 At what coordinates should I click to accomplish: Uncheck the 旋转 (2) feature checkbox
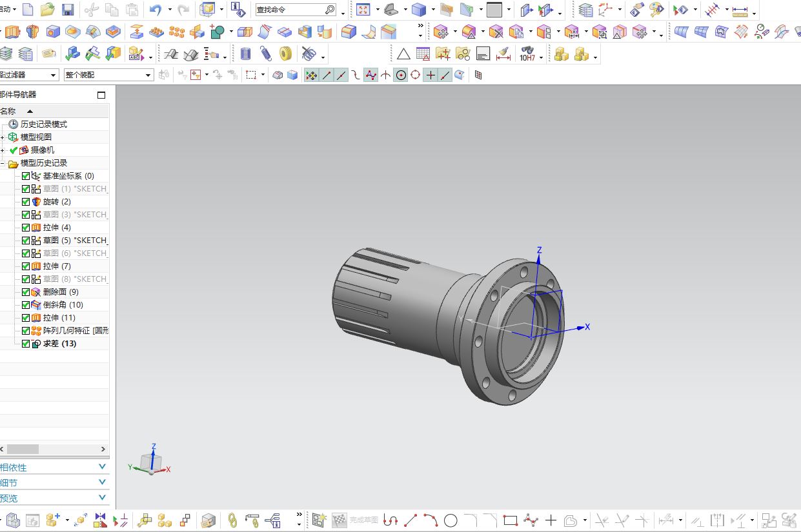coord(26,202)
